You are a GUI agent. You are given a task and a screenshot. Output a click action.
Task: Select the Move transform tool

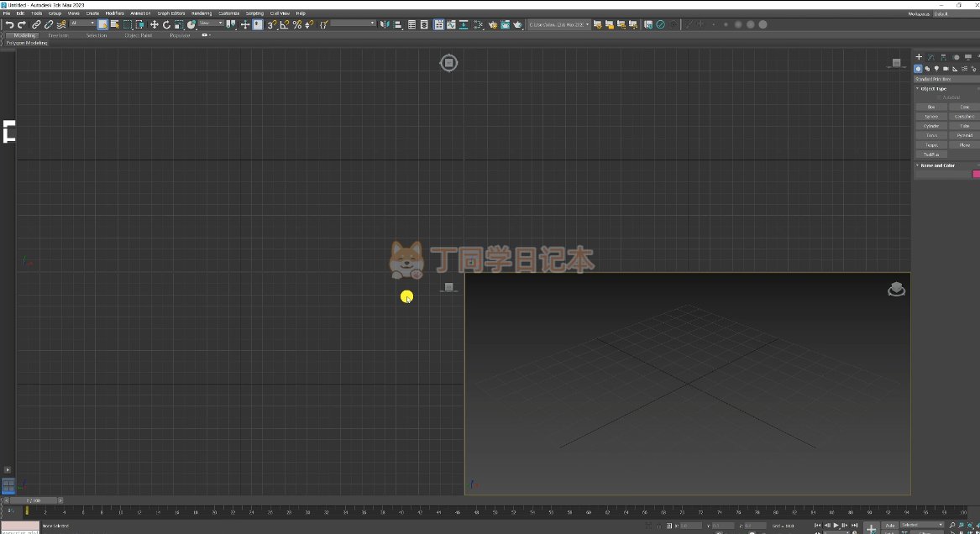pos(154,25)
